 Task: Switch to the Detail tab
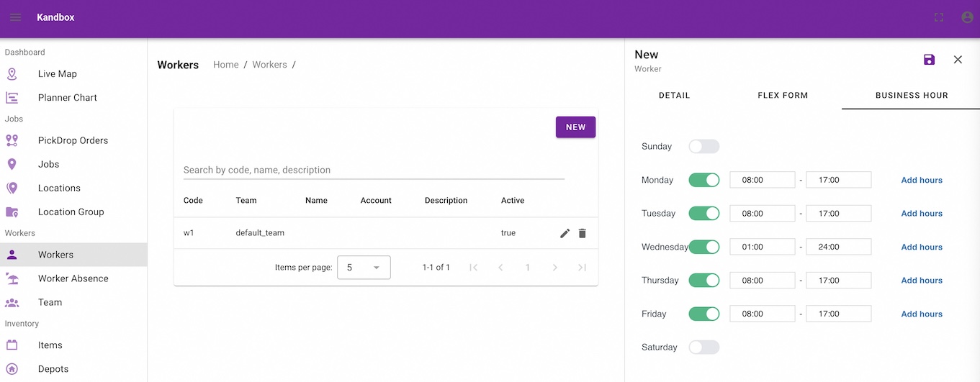tap(674, 95)
